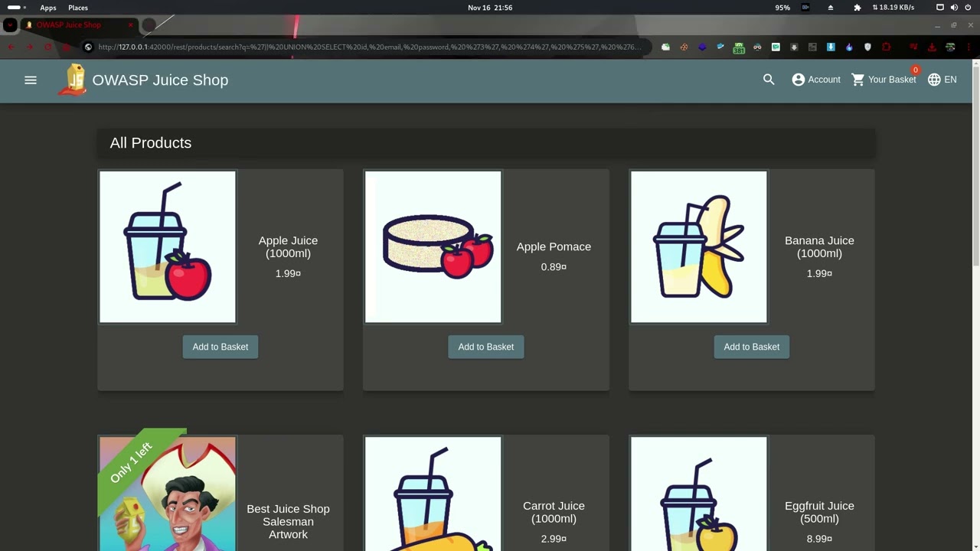The width and height of the screenshot is (980, 551).
Task: Click the 'Apple Pomace' product name
Action: 554,246
